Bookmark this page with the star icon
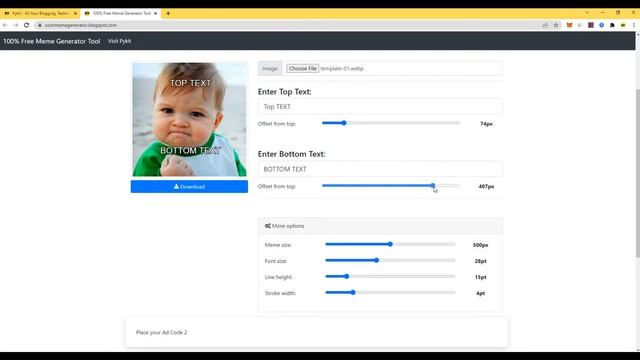 click(x=556, y=25)
